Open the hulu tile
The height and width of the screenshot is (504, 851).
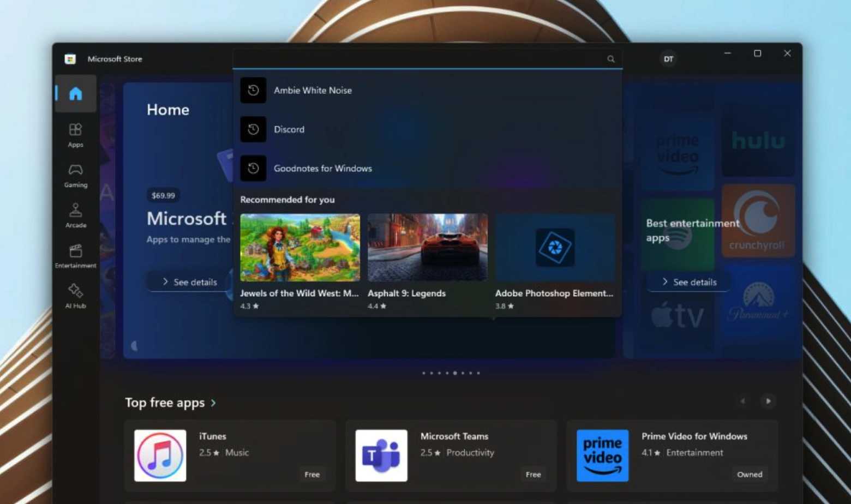tap(758, 141)
